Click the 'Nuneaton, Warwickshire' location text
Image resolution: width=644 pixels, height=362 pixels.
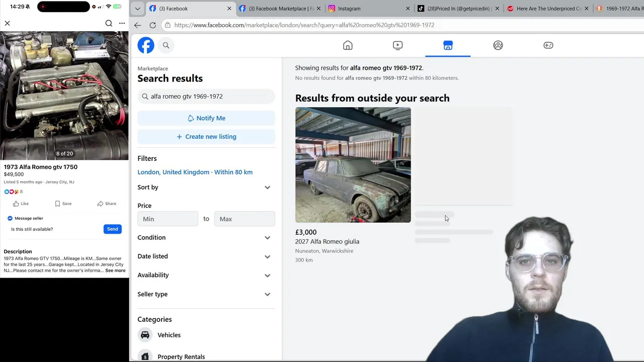pos(324,251)
